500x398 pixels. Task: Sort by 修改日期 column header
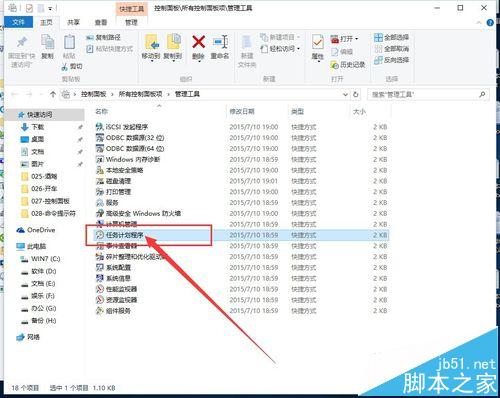pos(242,111)
